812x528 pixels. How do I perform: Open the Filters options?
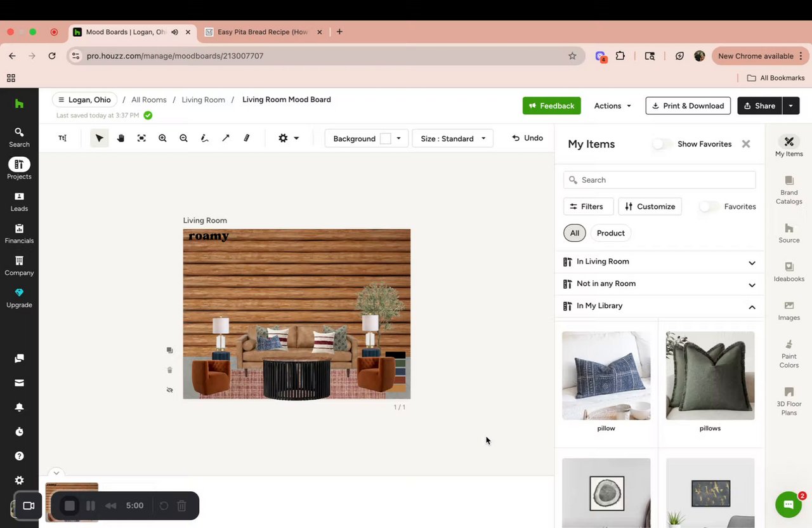(588, 206)
